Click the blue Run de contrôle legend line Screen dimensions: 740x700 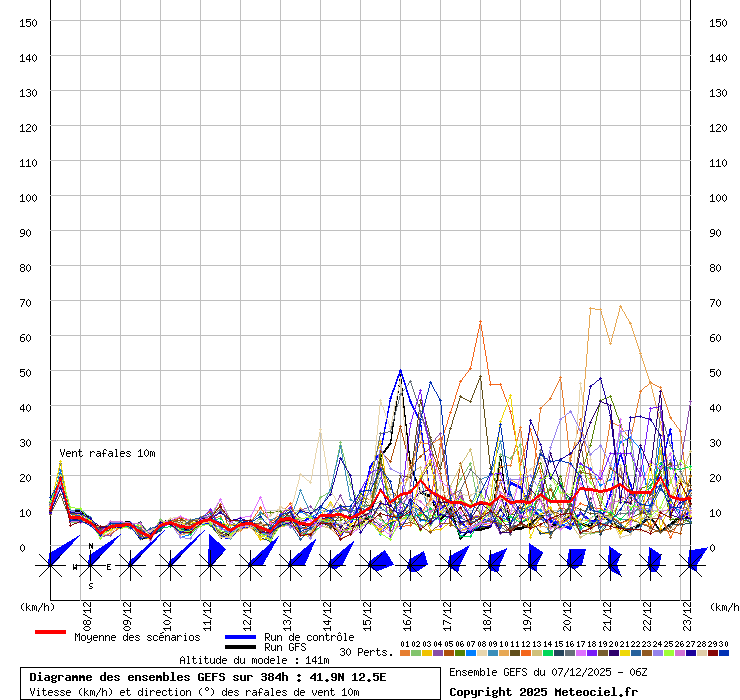[x=240, y=637]
